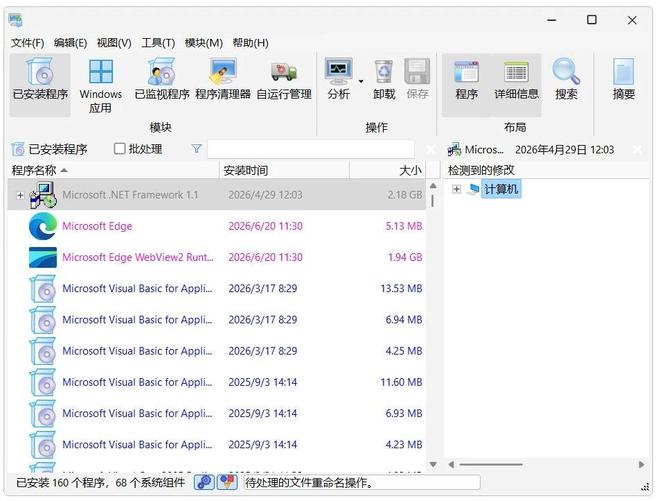Sort by the 大小 column header
660x501 pixels.
click(387, 171)
